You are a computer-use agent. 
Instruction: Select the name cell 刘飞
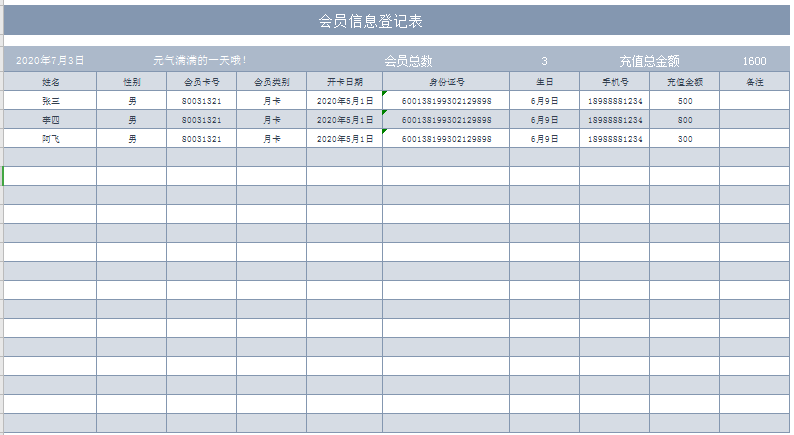(50, 139)
